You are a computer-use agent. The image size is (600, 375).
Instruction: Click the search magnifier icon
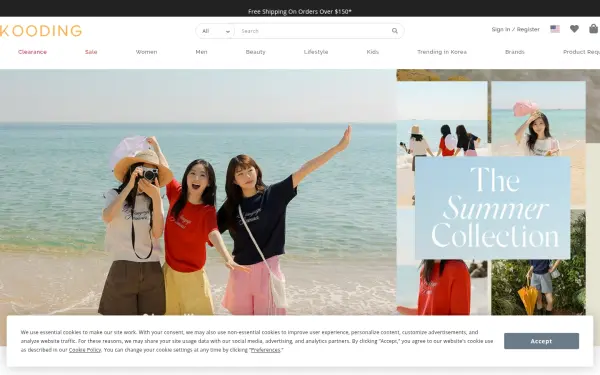pos(395,31)
